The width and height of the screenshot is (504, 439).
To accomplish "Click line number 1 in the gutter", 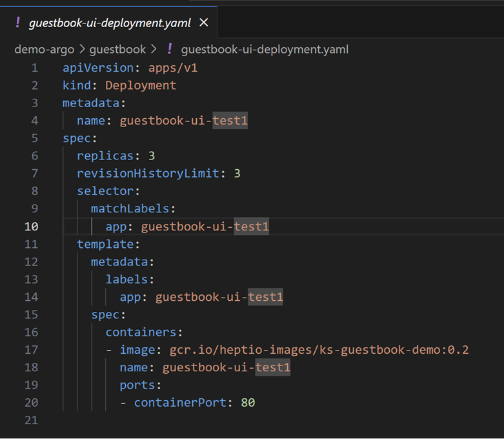I will (x=34, y=68).
